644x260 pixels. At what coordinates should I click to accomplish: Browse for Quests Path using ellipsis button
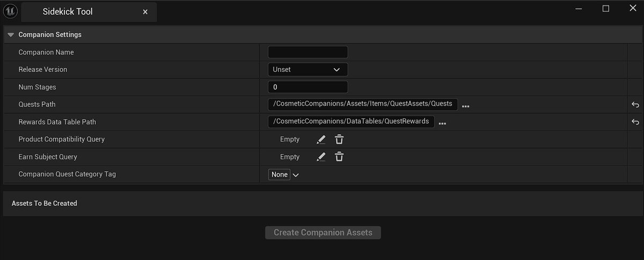coord(466,106)
